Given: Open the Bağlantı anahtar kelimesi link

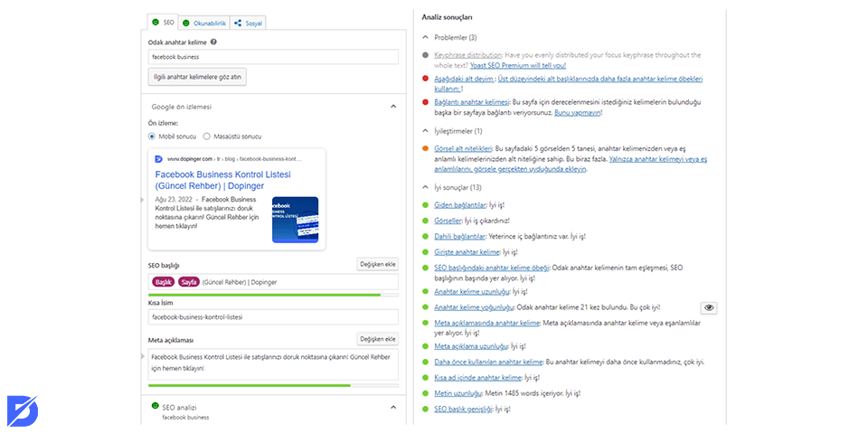Looking at the screenshot, I should (x=472, y=102).
